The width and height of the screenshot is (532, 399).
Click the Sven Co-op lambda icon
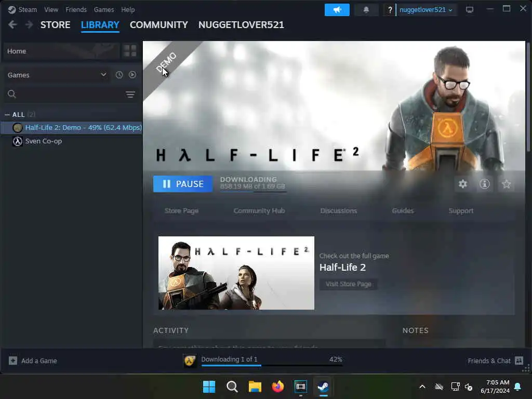[x=18, y=141]
